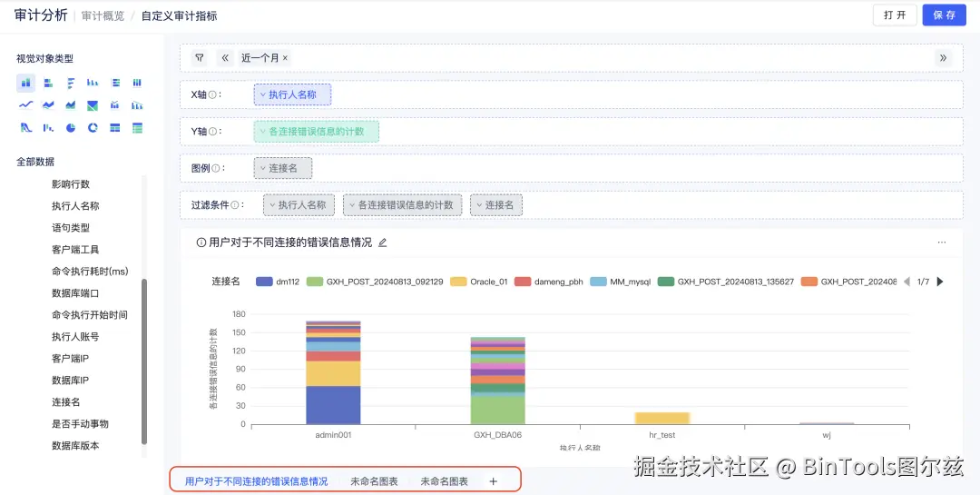Click the filter funnel icon

tap(200, 57)
